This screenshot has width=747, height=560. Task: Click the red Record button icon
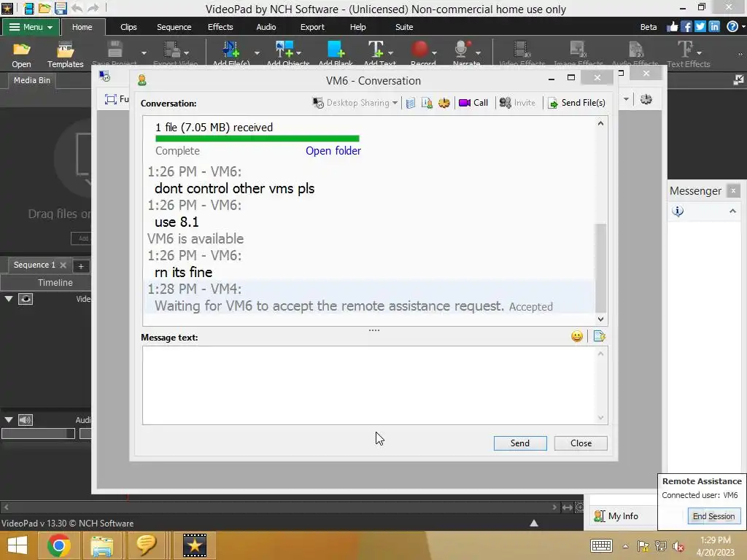tap(419, 50)
